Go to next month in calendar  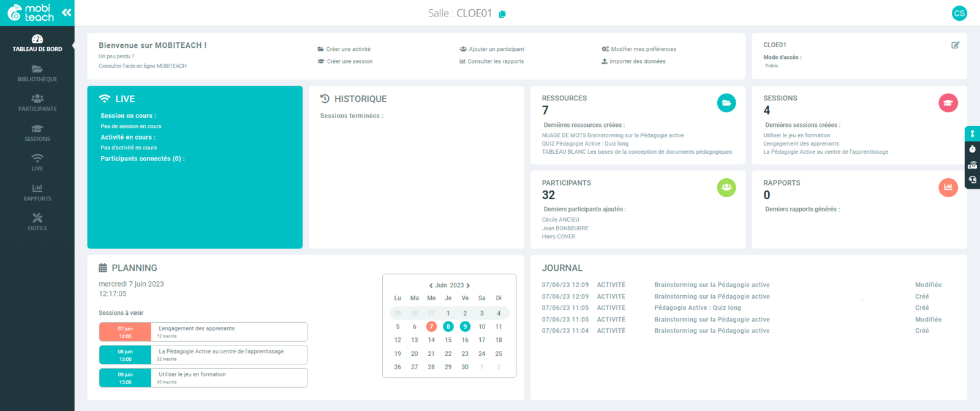[468, 285]
